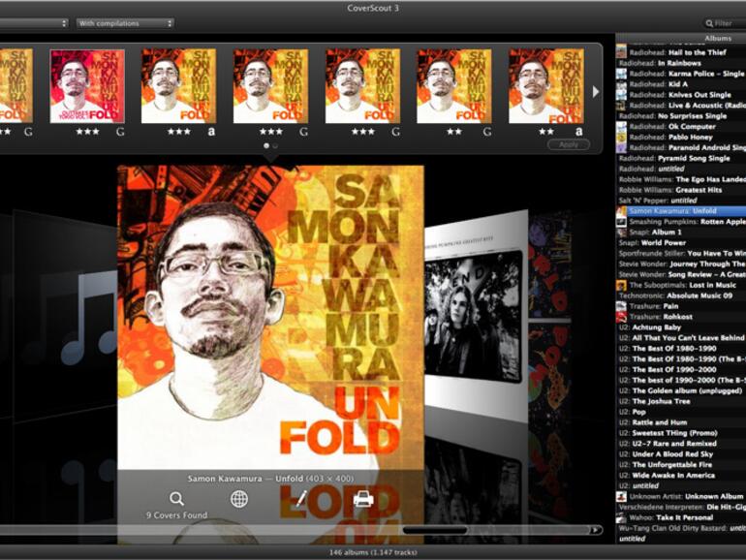Click the Google source icon under the red cover
Viewport: 746px width, 560px height.
(120, 132)
